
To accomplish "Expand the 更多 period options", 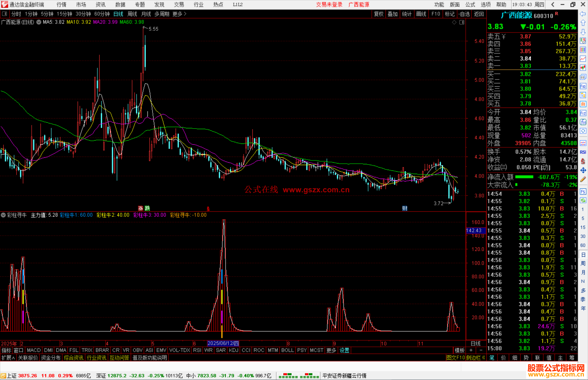I will coord(179,14).
